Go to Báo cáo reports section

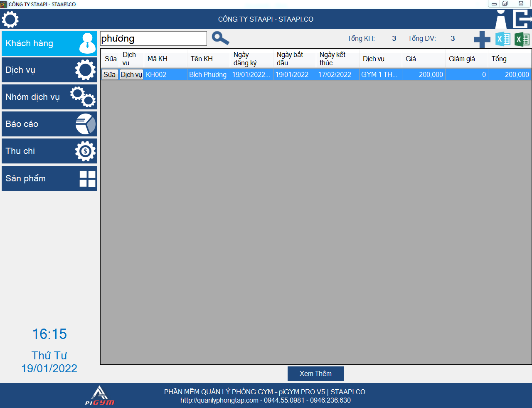point(49,124)
